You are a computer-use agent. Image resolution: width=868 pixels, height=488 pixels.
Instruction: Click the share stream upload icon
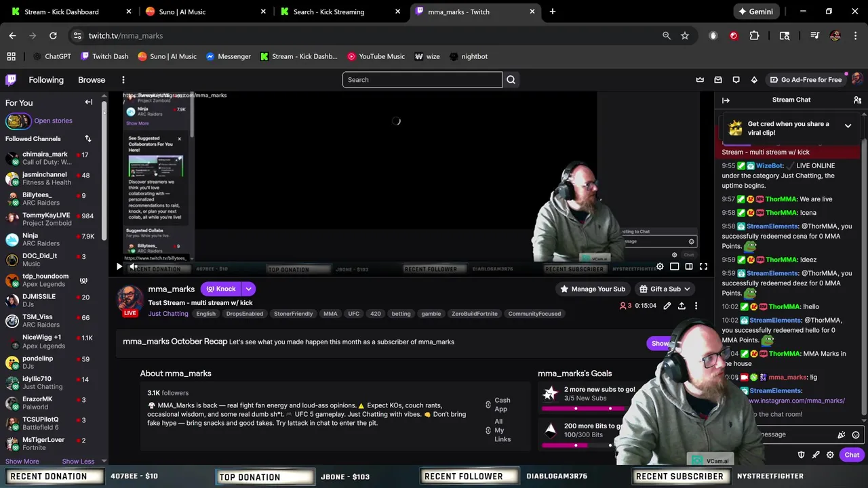coord(682,306)
